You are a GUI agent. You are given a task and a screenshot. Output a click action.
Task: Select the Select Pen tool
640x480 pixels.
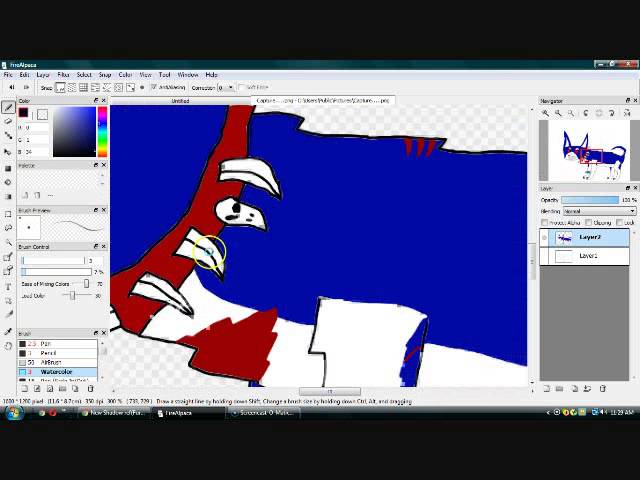coord(8,257)
